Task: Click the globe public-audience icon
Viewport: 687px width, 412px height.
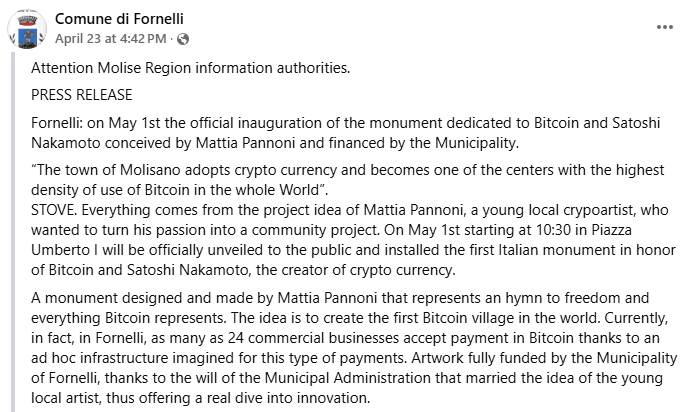Action: point(183,39)
